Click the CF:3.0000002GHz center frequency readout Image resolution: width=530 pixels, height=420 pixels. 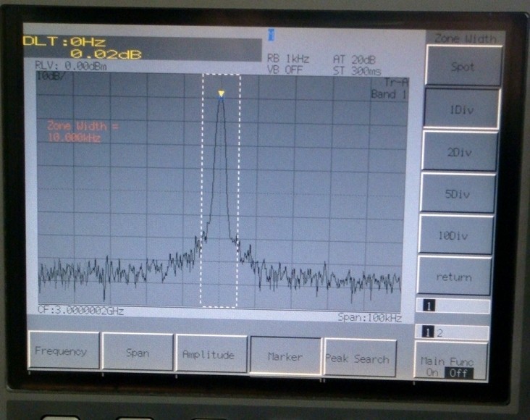coord(81,310)
